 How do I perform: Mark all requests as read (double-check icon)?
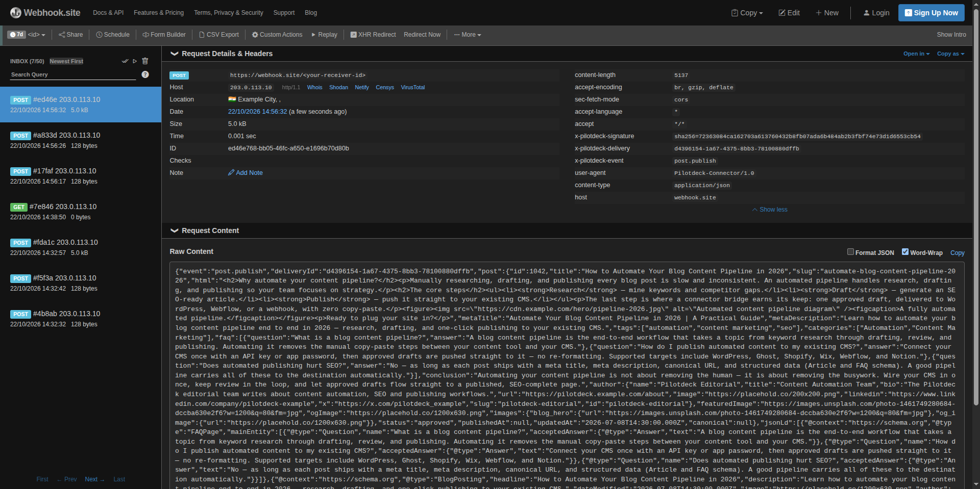coord(125,61)
